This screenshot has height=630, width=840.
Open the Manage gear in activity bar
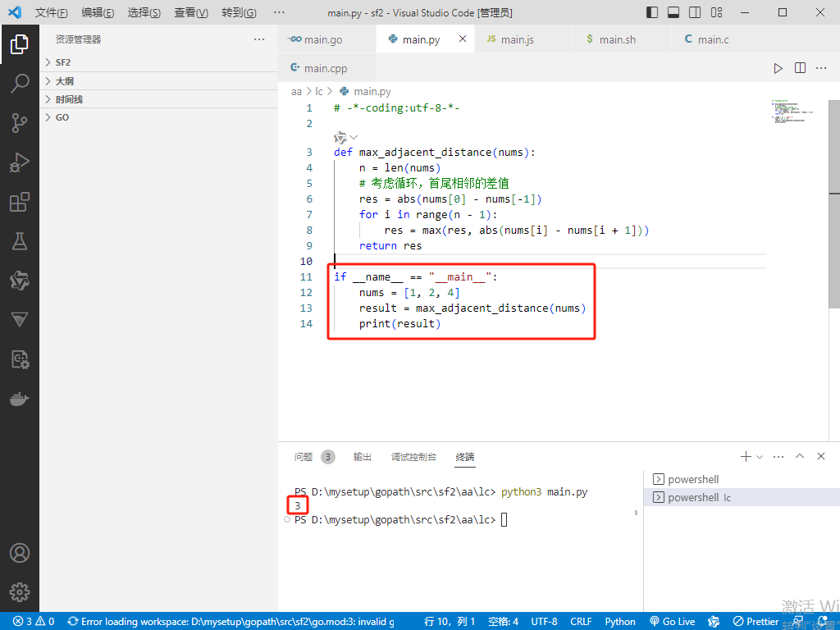click(x=20, y=592)
